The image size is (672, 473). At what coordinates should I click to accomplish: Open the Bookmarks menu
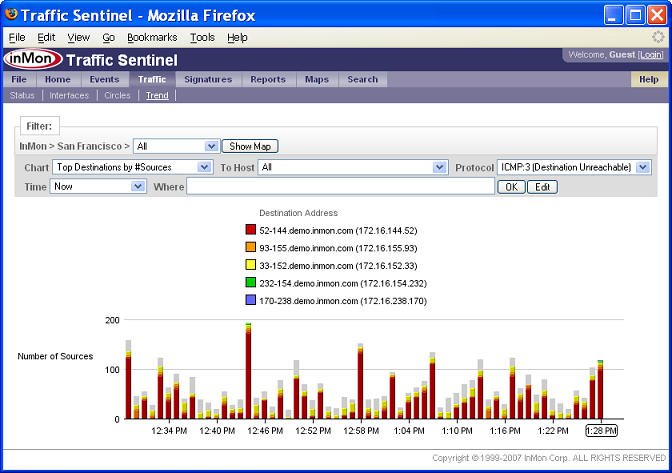tap(152, 37)
